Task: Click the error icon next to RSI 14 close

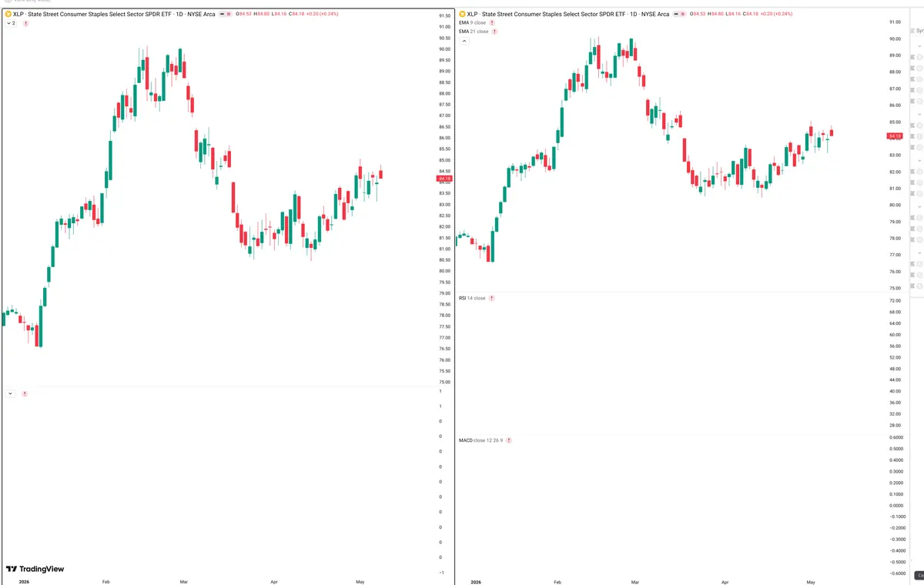Action: tap(491, 298)
